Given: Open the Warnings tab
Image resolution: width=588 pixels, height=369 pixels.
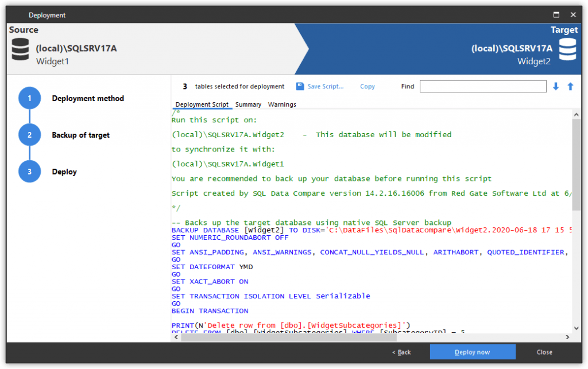Looking at the screenshot, I should 282,104.
